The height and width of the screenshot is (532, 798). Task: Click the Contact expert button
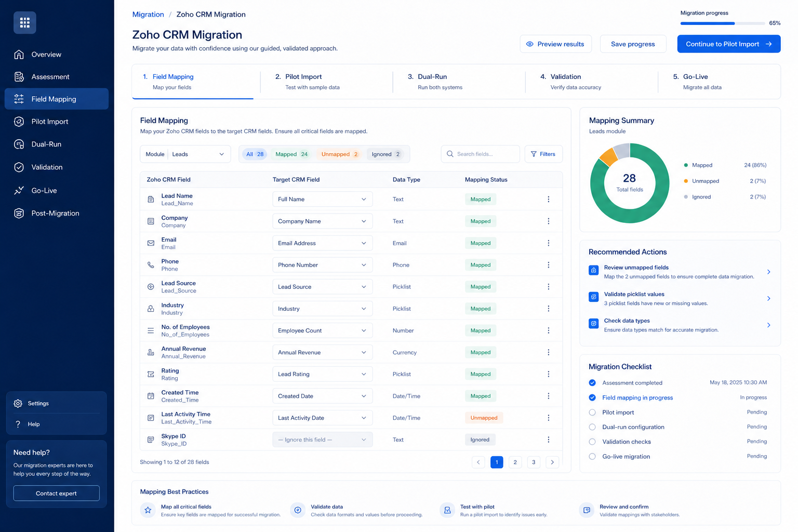(x=56, y=494)
